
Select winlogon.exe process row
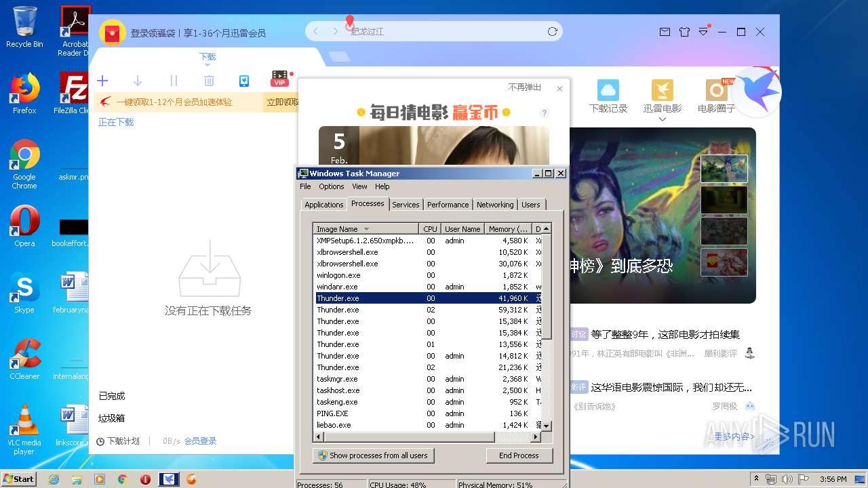(x=427, y=275)
